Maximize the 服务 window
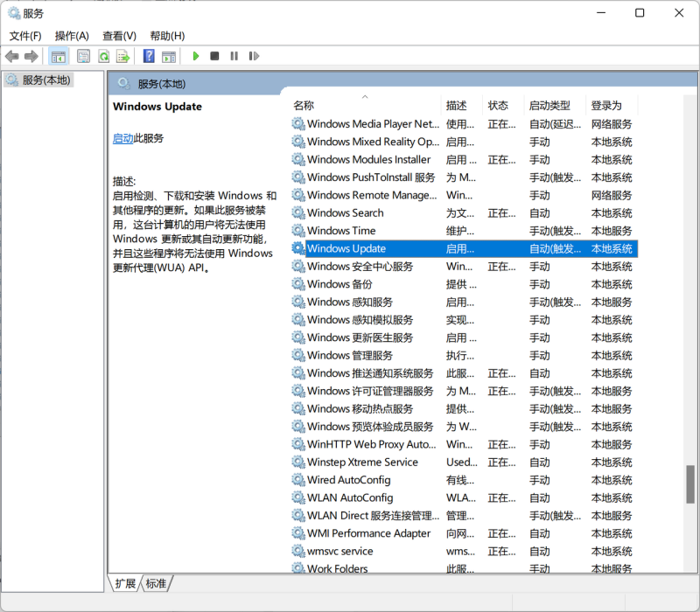700x612 pixels. click(640, 13)
